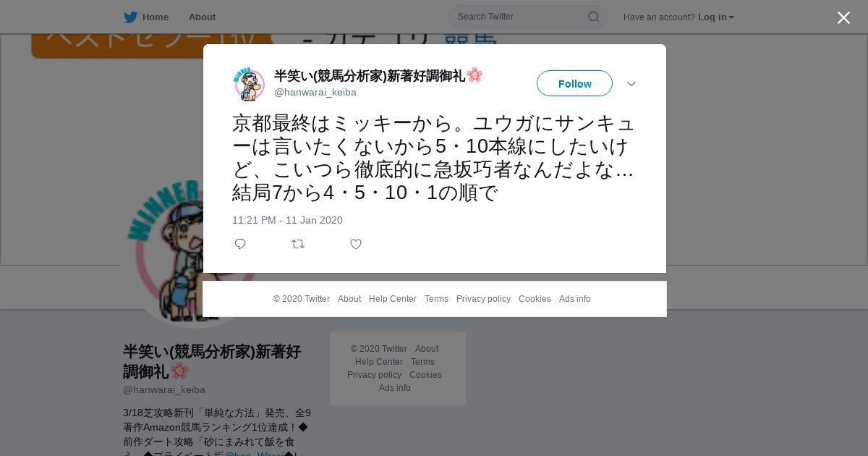Reply to the tweet via speech bubble icon
Image resolution: width=868 pixels, height=456 pixels.
pos(240,244)
